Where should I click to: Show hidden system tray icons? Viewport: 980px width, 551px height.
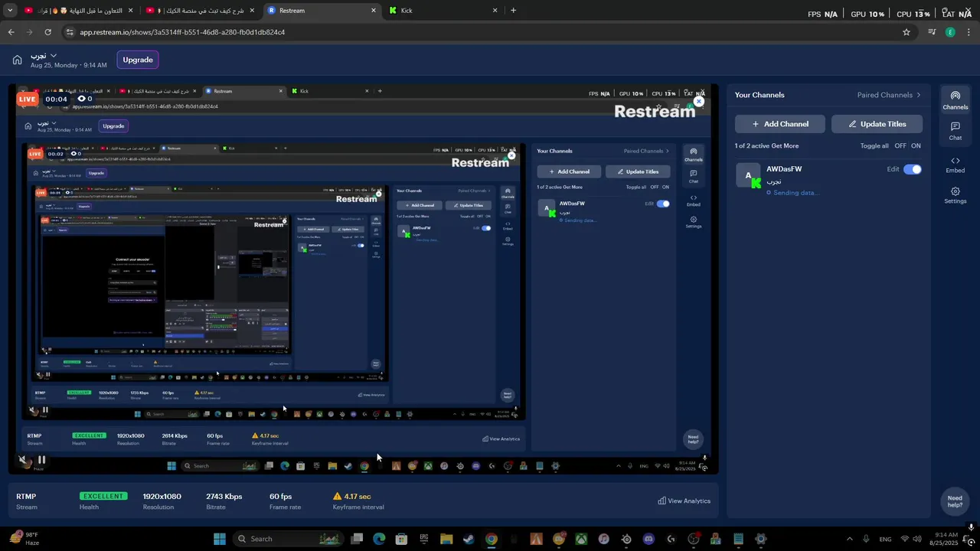(x=849, y=539)
